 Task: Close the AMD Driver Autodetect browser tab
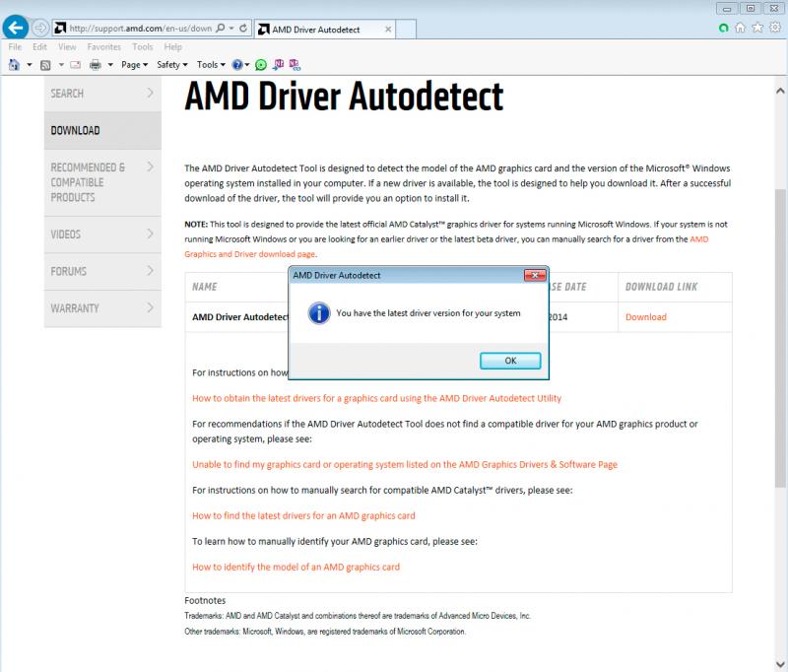[x=388, y=30]
